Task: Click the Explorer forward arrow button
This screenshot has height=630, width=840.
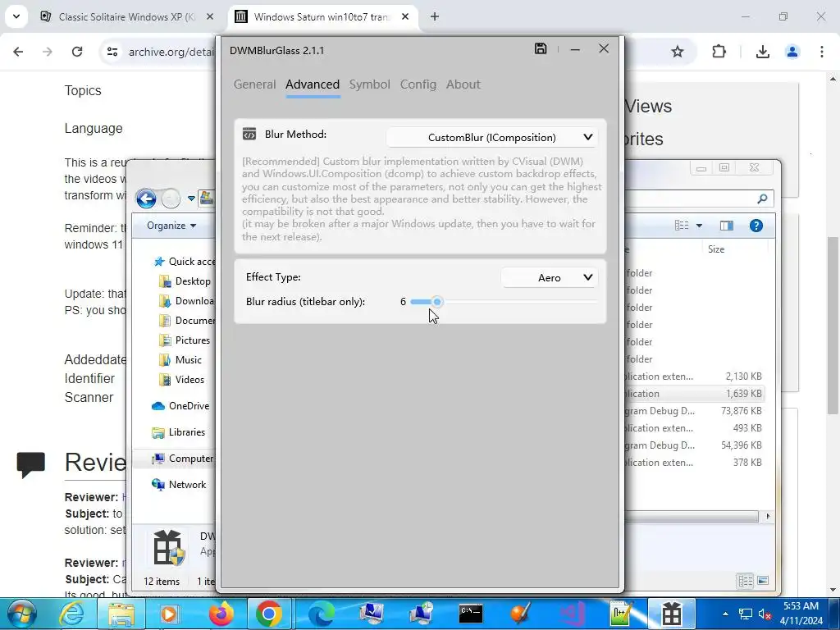Action: coord(171,199)
